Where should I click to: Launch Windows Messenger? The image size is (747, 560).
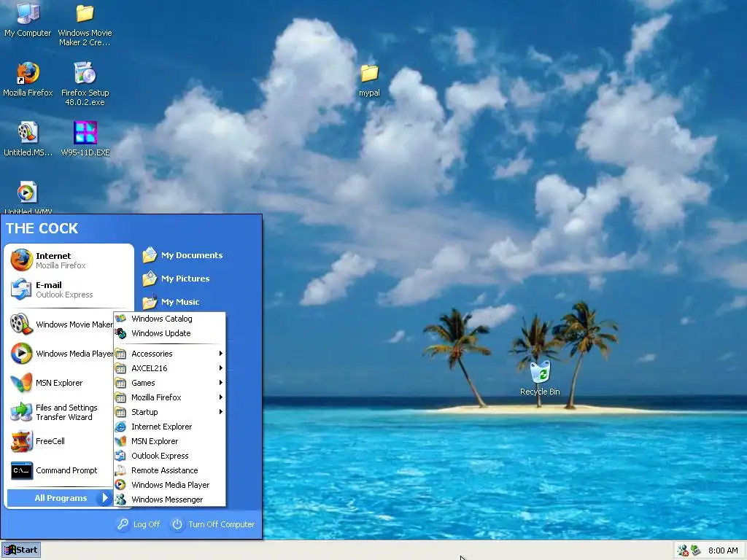coord(169,499)
